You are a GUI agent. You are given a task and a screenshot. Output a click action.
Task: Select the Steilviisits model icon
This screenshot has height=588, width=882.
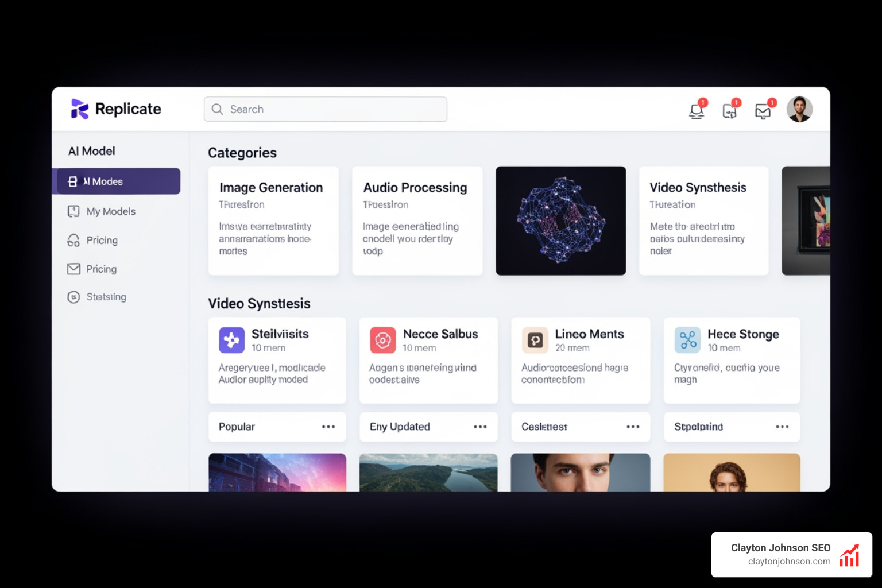(x=231, y=340)
